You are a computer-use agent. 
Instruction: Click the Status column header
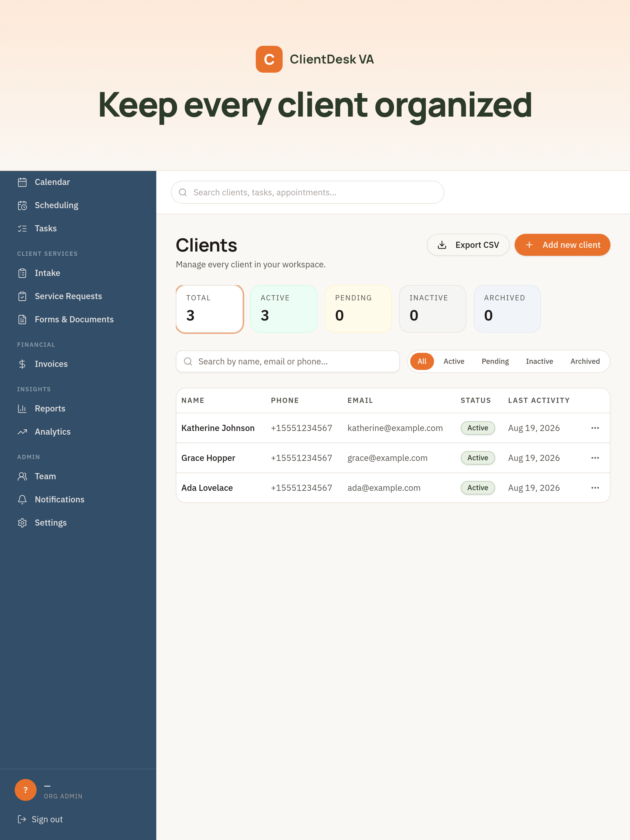point(476,401)
